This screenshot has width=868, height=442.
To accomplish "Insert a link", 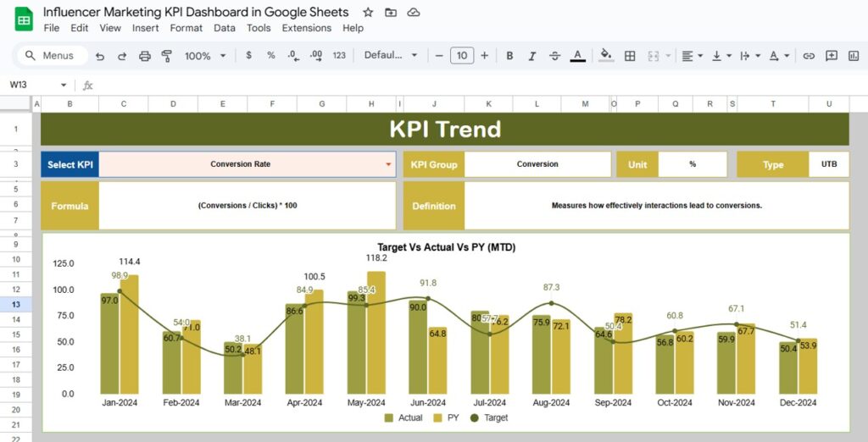I will [809, 55].
